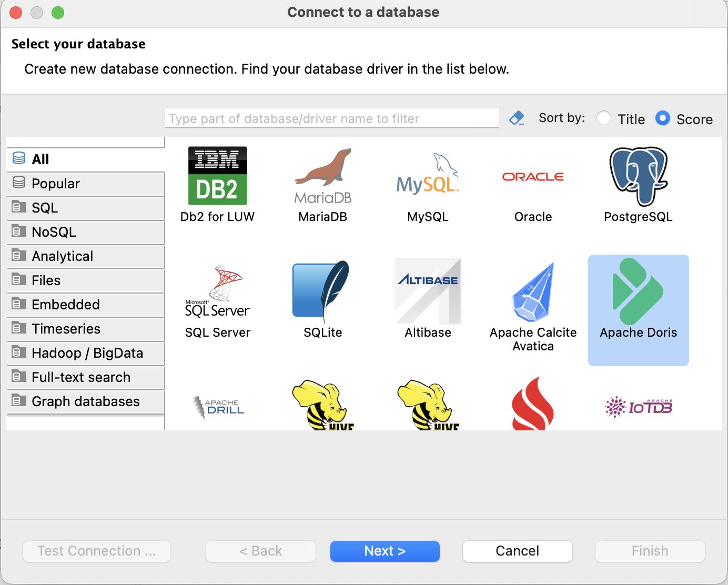Open the Graph databases category

coord(86,401)
